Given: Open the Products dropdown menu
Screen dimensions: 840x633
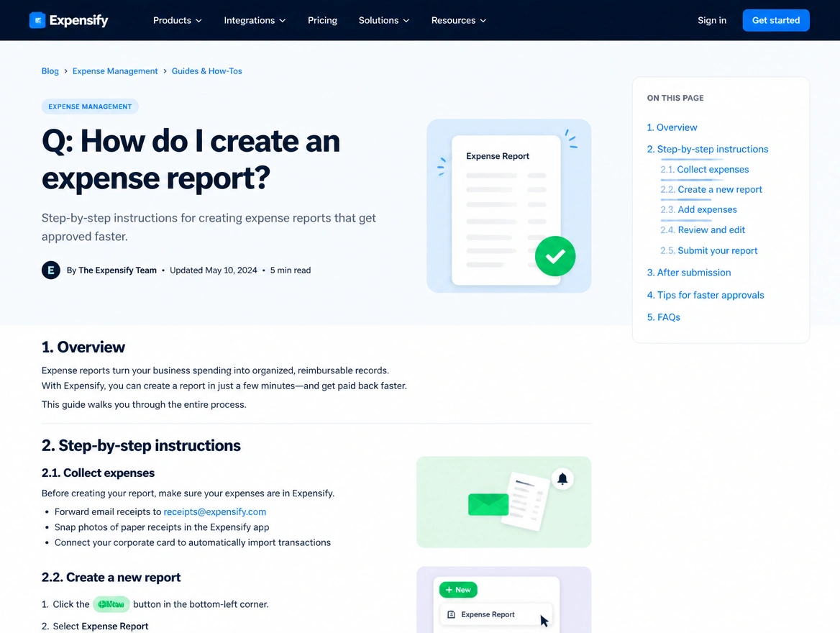Looking at the screenshot, I should coord(178,20).
